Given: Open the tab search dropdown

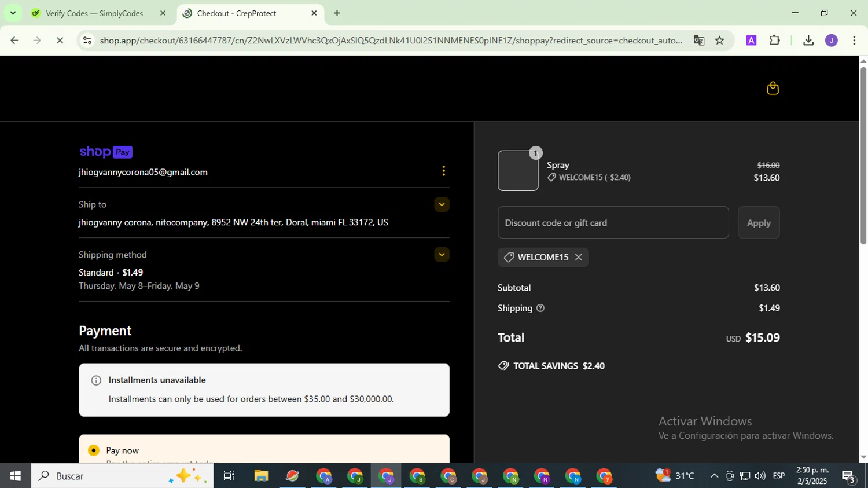Looking at the screenshot, I should click(x=13, y=13).
